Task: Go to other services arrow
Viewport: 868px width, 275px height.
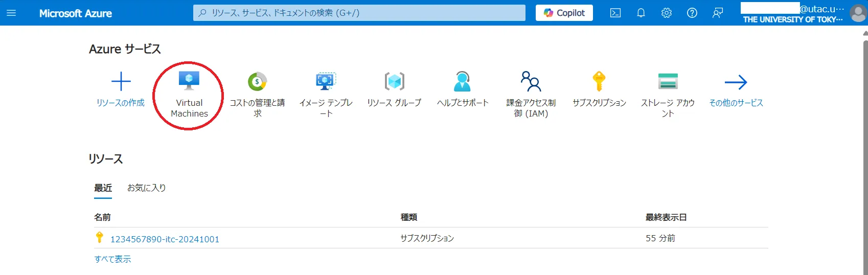Action: coord(736,82)
